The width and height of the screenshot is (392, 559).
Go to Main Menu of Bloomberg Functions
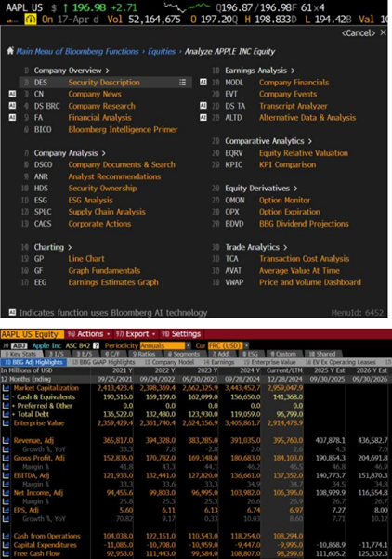tap(77, 52)
